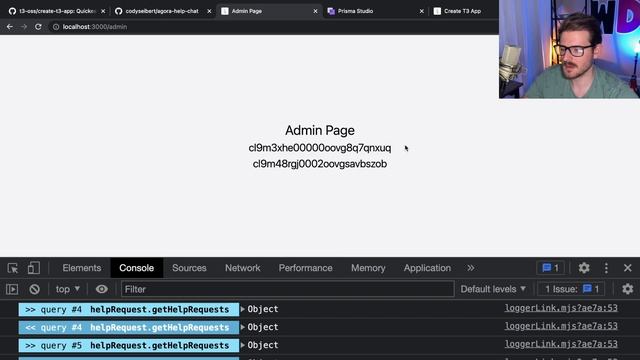Click the incoming query #4 getHelpRequests log label

pyautogui.click(x=129, y=327)
